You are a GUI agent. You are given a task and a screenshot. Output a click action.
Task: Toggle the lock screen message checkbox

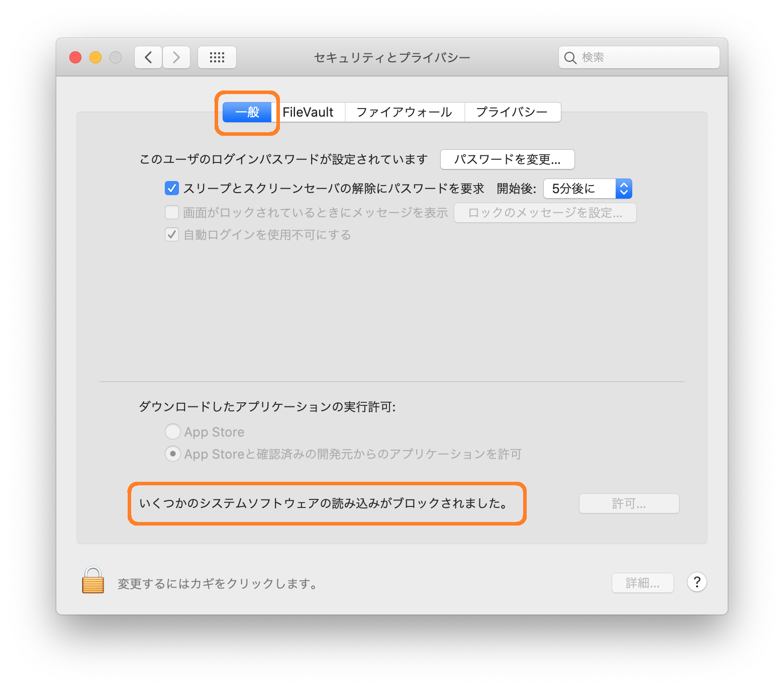172,212
